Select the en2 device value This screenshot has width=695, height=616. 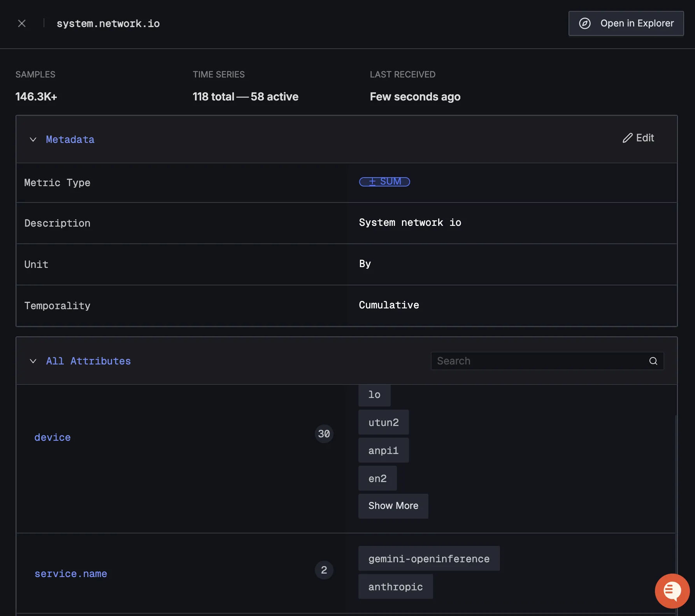click(x=377, y=478)
